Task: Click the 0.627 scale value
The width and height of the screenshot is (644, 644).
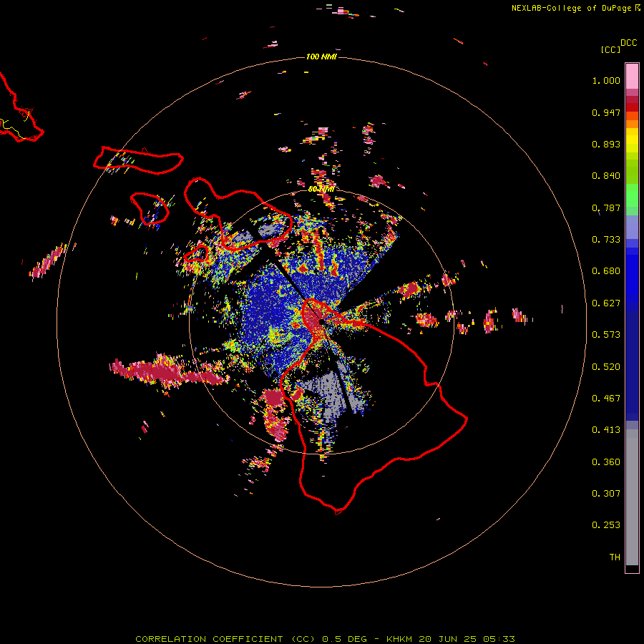Action: (606, 303)
